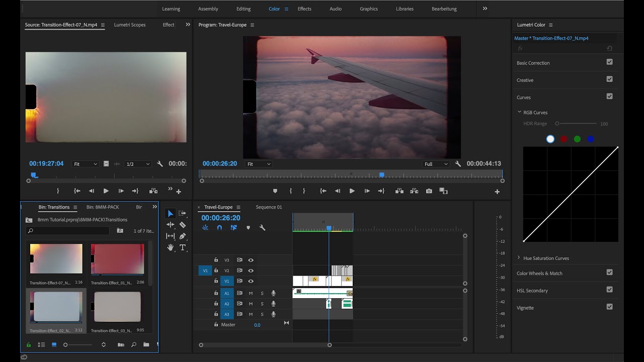
Task: Hide track V2 with eye toggle
Action: [251, 270]
